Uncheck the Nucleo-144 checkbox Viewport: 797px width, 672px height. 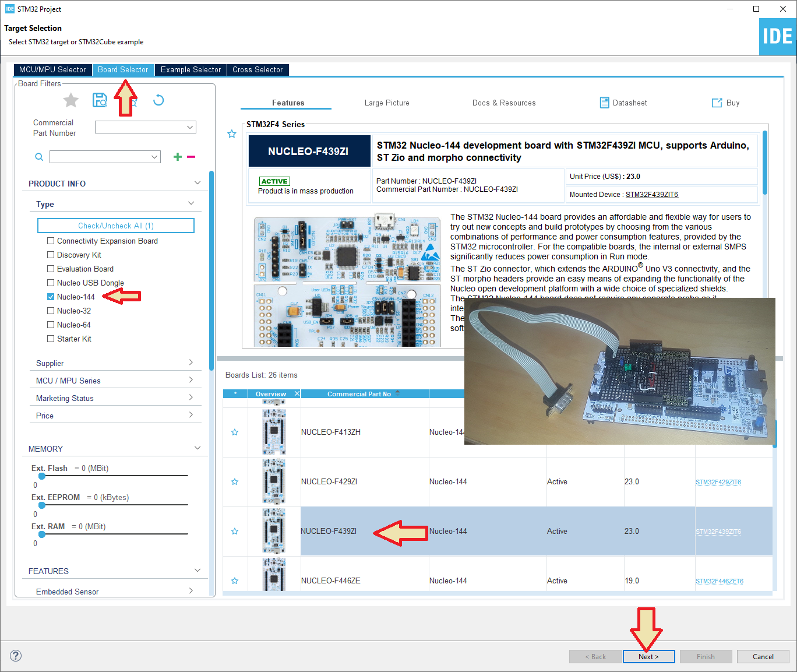pos(51,297)
